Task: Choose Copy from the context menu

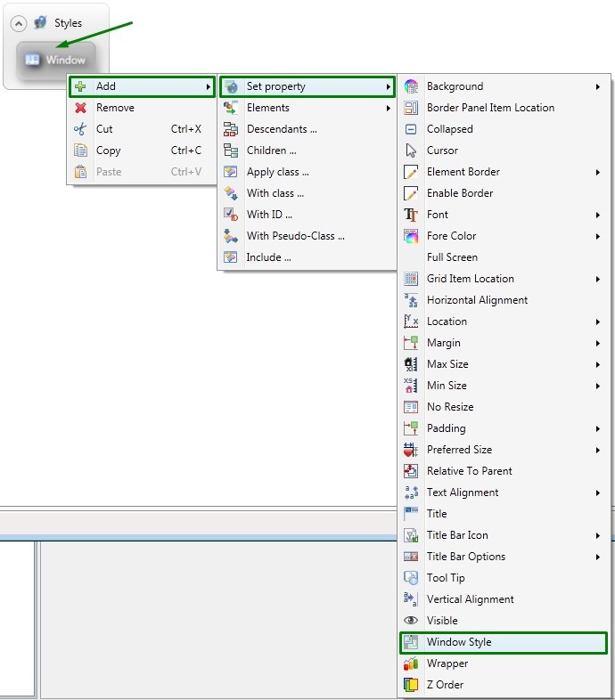Action: click(x=108, y=151)
